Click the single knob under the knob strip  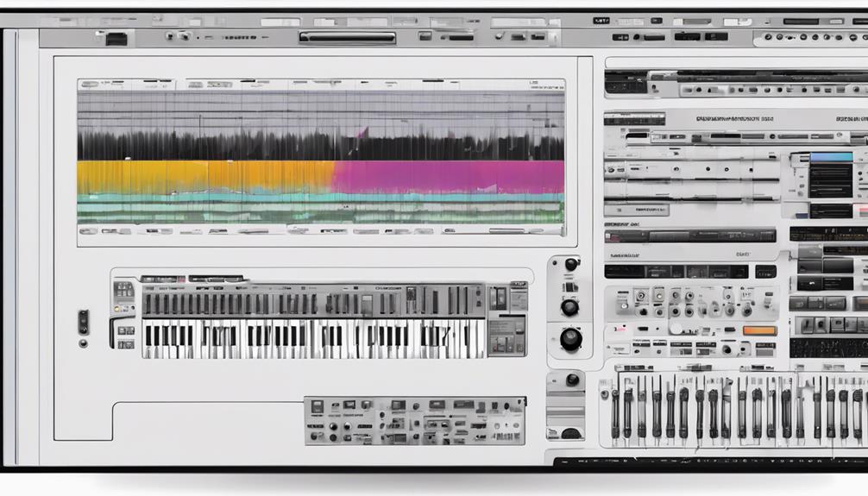pyautogui.click(x=572, y=380)
